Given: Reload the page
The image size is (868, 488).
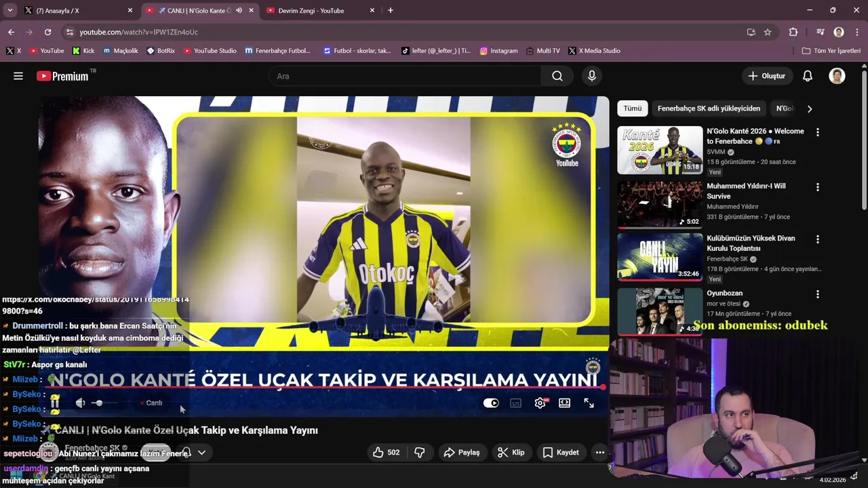Looking at the screenshot, I should click(x=47, y=32).
